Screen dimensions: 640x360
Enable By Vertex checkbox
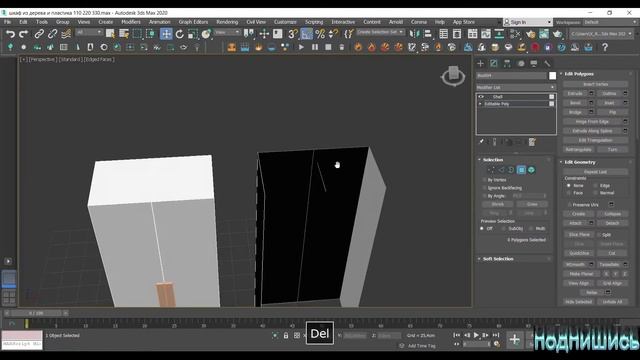click(484, 180)
